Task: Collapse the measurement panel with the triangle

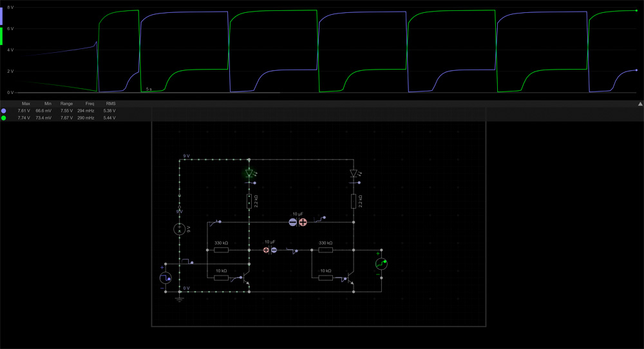Action: (639, 104)
